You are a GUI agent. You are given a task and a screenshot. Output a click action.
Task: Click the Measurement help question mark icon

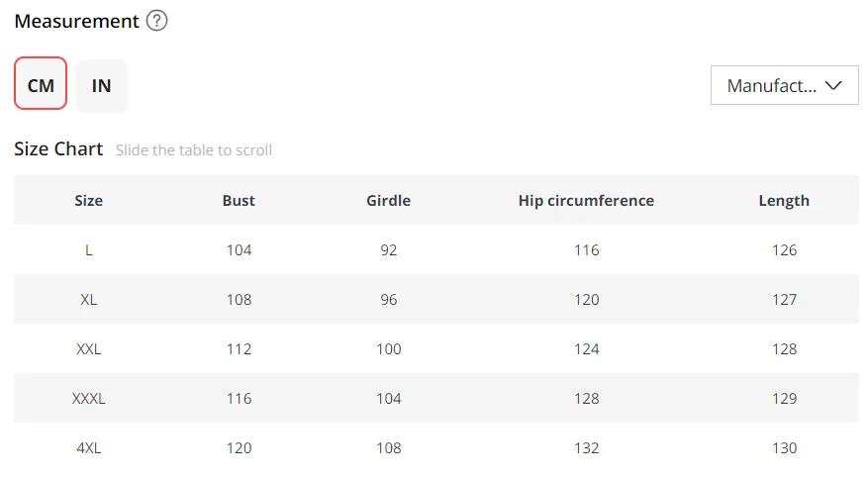point(156,21)
